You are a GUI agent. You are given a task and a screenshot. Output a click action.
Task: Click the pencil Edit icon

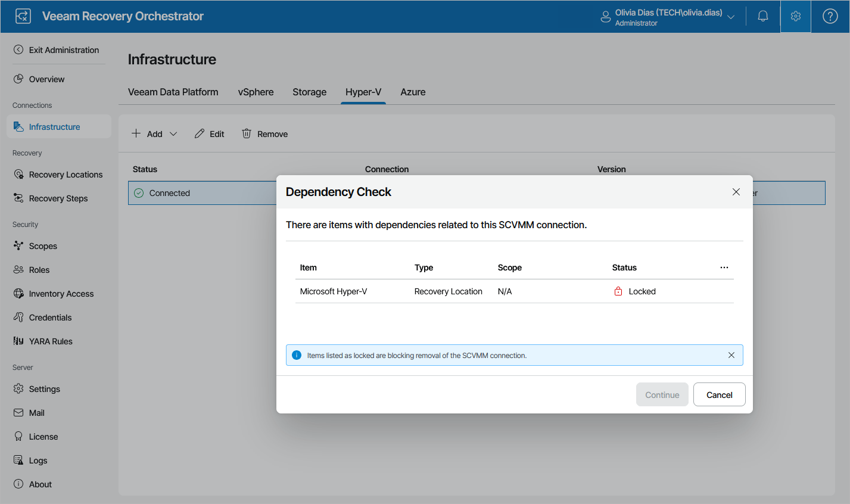tap(200, 133)
